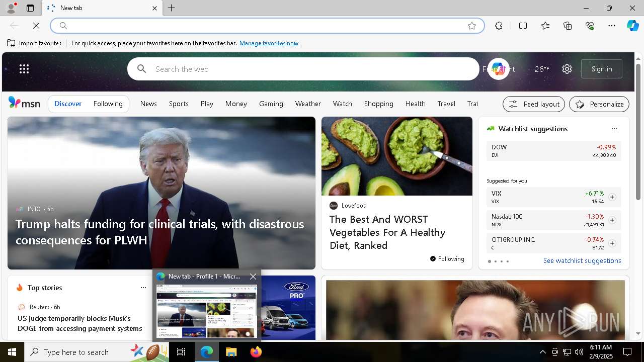644x362 pixels.
Task: Open the Shopping category
Action: 379,104
